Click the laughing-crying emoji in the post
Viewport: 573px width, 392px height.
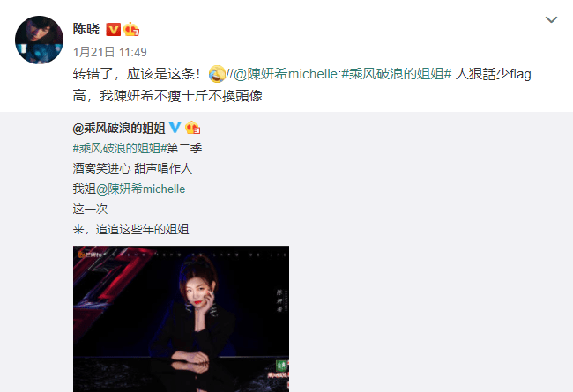(x=217, y=74)
